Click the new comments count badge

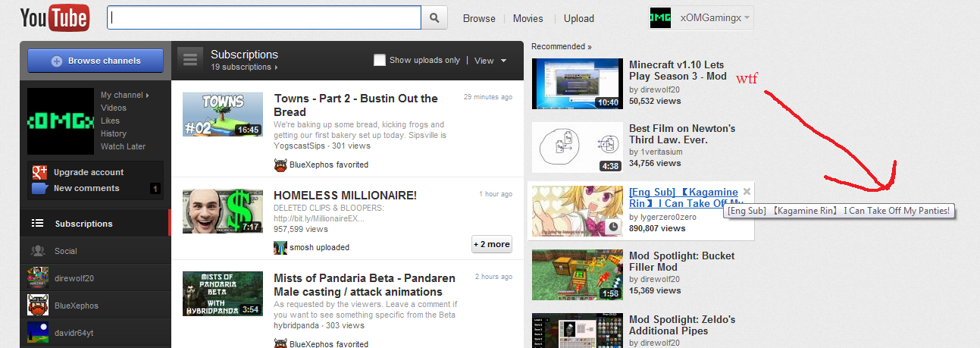(x=155, y=189)
